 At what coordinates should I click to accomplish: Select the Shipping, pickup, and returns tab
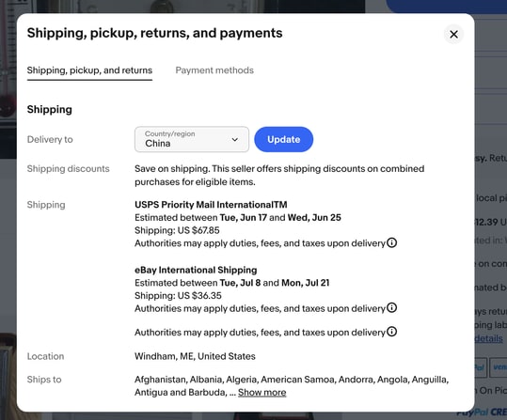tap(89, 70)
